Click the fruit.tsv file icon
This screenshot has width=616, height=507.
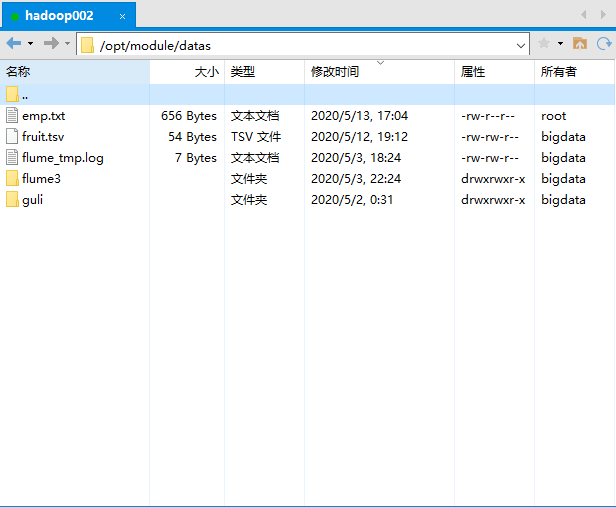coord(12,136)
